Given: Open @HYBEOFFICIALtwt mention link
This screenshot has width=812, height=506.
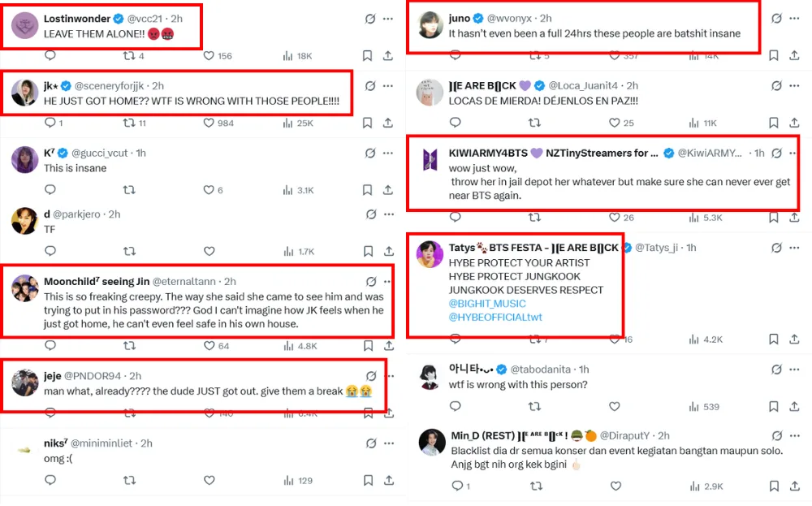Looking at the screenshot, I should pyautogui.click(x=495, y=317).
